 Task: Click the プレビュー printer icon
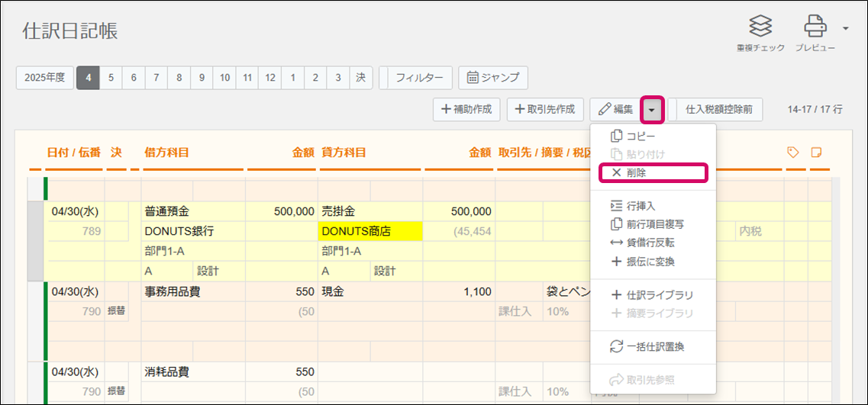(815, 27)
